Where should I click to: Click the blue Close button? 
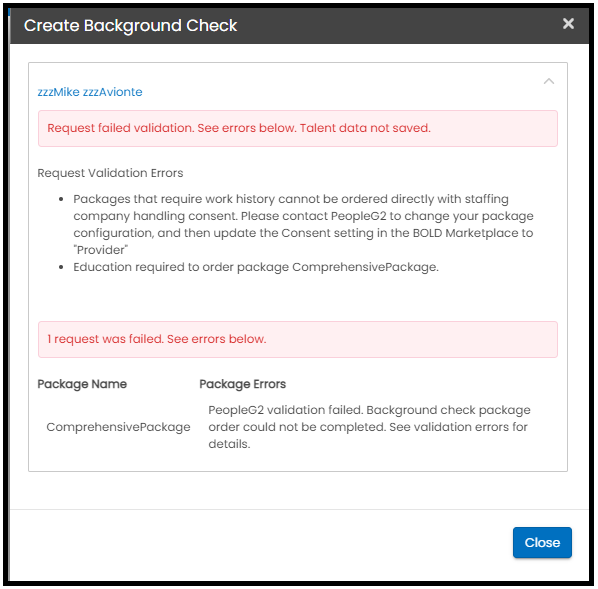[x=542, y=542]
